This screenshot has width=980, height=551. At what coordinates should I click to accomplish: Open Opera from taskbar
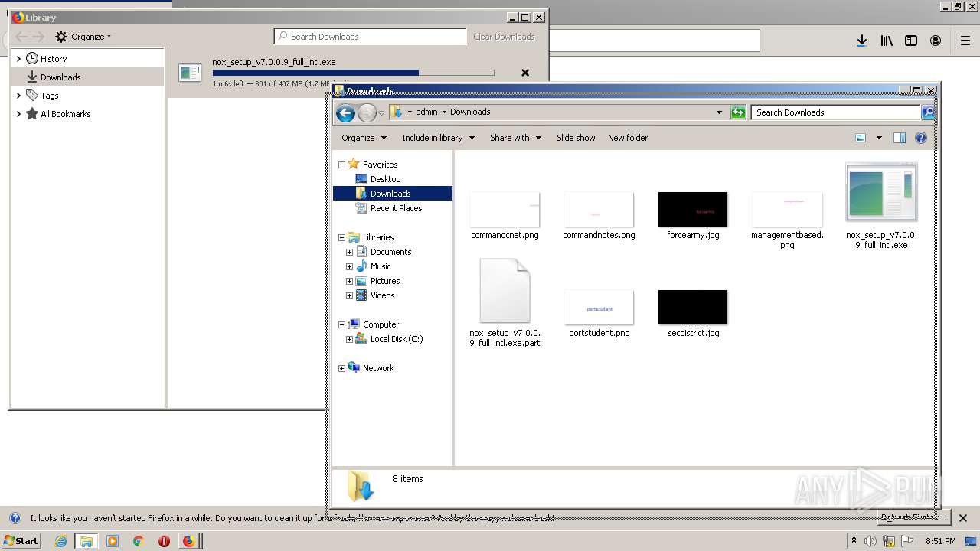[x=164, y=541]
